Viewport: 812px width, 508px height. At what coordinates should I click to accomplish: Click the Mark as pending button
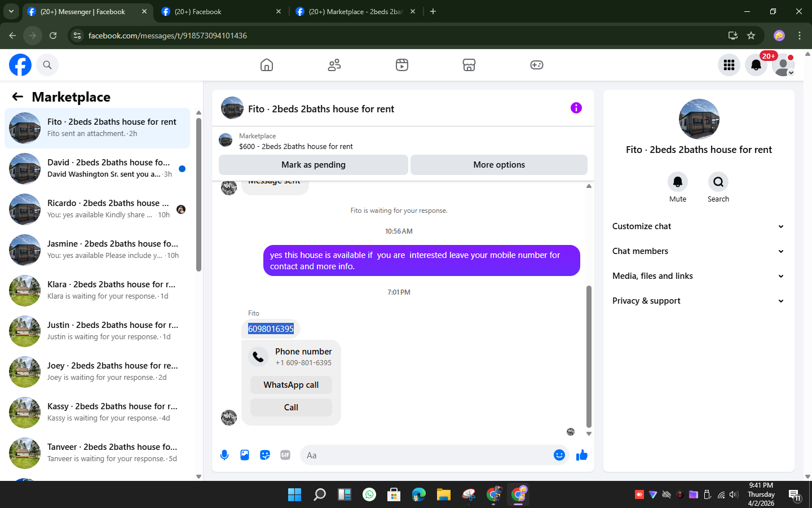pos(314,165)
